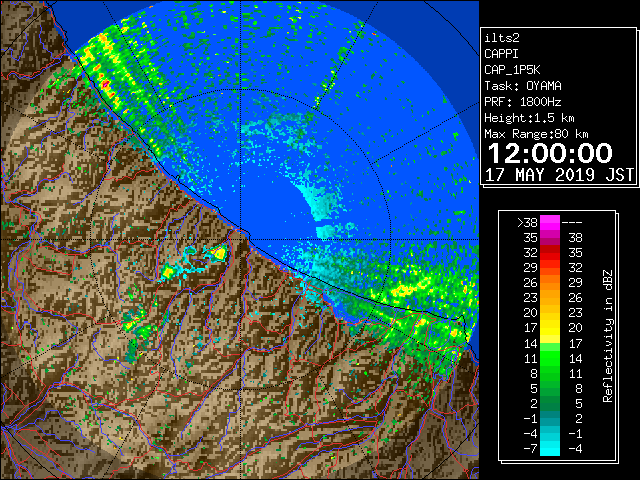Click the magenta >38 dBZ color swatch
The image size is (640, 480).
[550, 223]
